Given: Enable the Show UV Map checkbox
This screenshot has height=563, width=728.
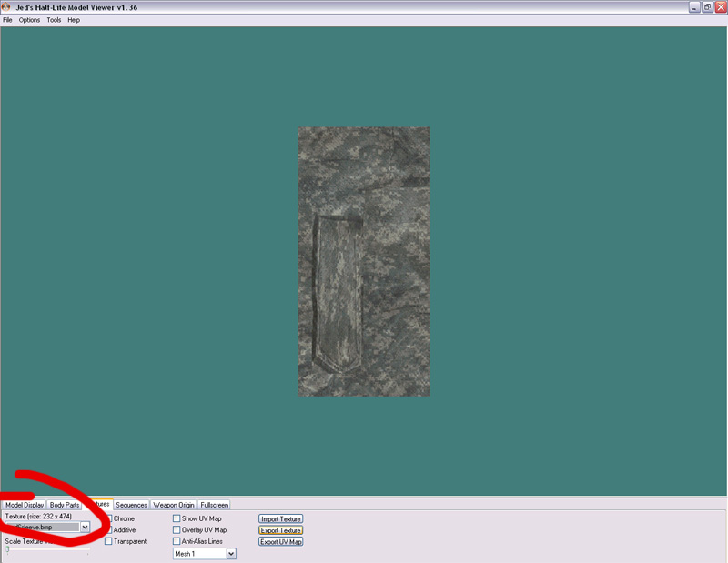Looking at the screenshot, I should click(177, 518).
